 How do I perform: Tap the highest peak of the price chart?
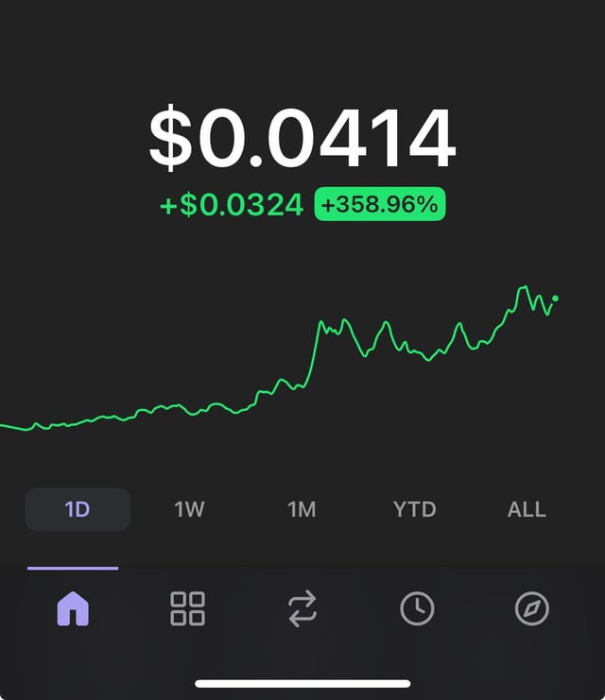pyautogui.click(x=523, y=287)
